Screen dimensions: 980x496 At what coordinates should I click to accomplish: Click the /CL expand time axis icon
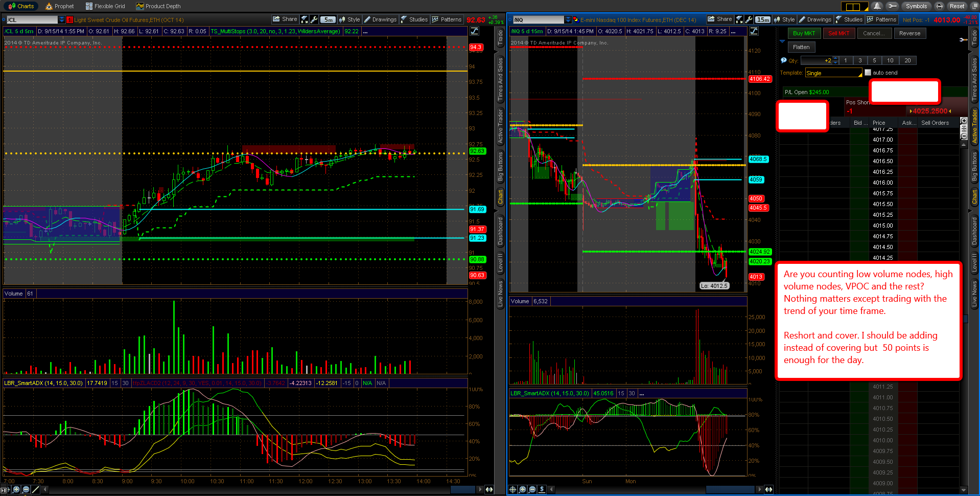[x=489, y=490]
